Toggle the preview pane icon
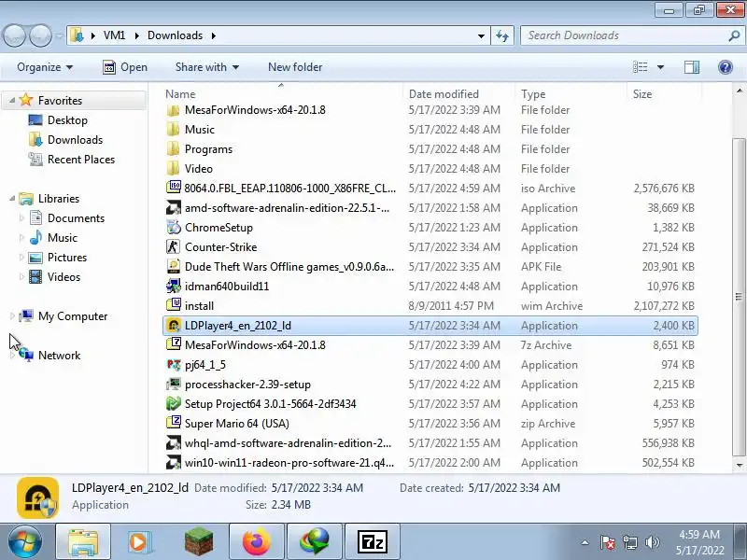This screenshot has height=560, width=747. tap(692, 67)
